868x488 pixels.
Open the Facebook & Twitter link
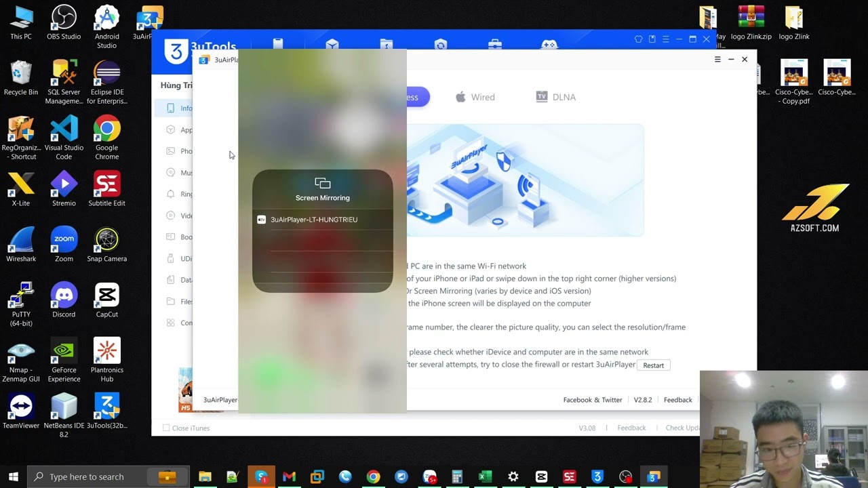coord(593,400)
